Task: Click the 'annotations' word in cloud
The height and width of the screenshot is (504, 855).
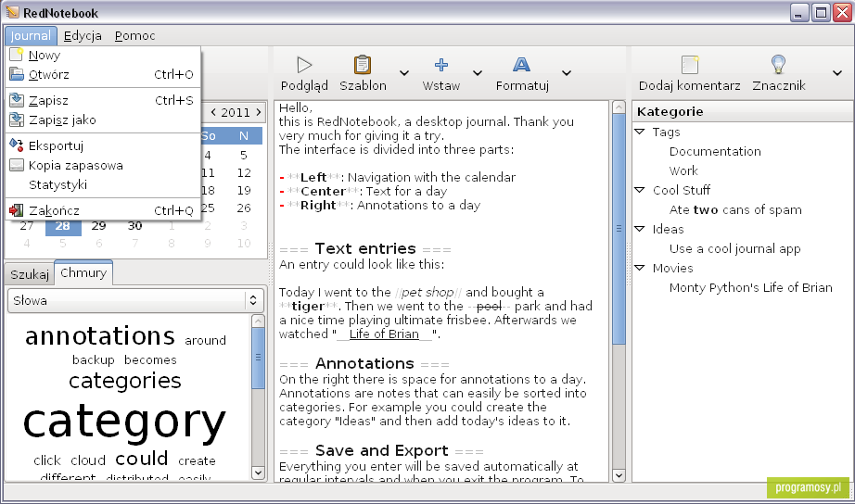Action: pos(100,335)
